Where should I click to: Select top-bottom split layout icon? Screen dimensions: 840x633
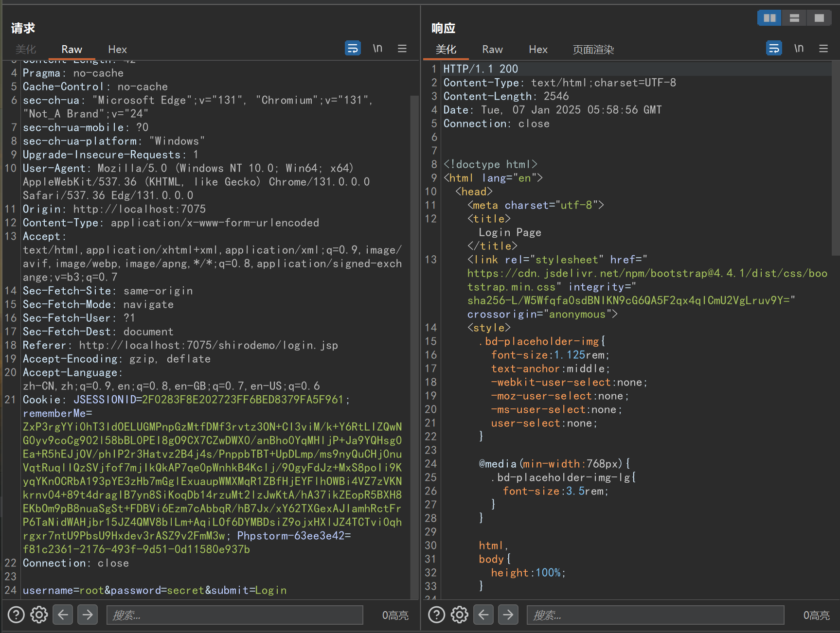(x=794, y=18)
